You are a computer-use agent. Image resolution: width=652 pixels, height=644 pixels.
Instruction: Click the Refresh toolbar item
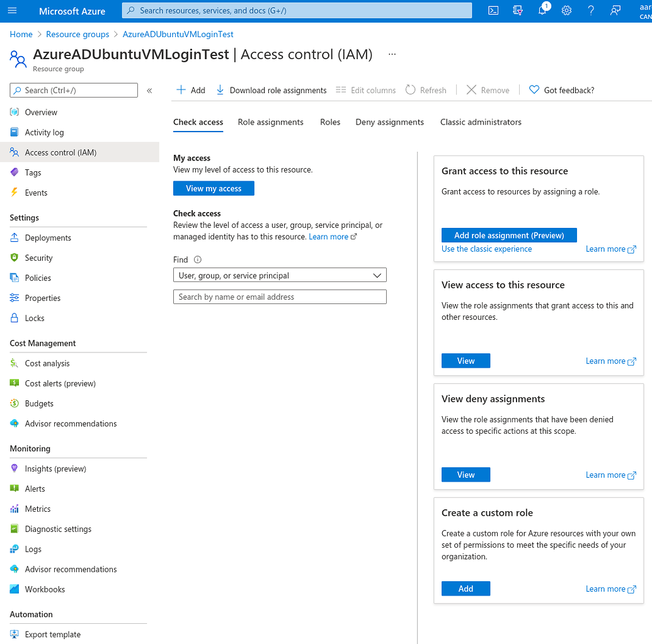click(426, 90)
